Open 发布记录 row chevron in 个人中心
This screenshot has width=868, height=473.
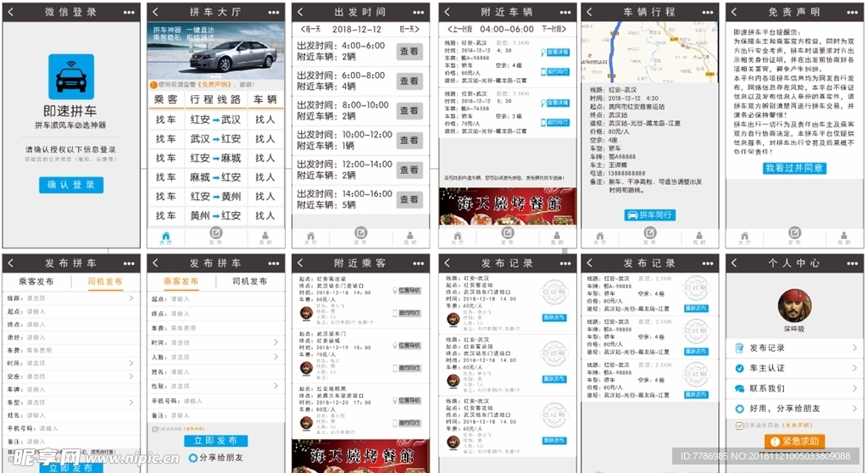point(854,348)
